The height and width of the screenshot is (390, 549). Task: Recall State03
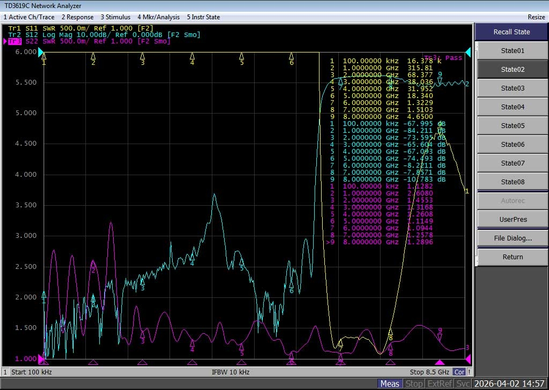pyautogui.click(x=512, y=88)
